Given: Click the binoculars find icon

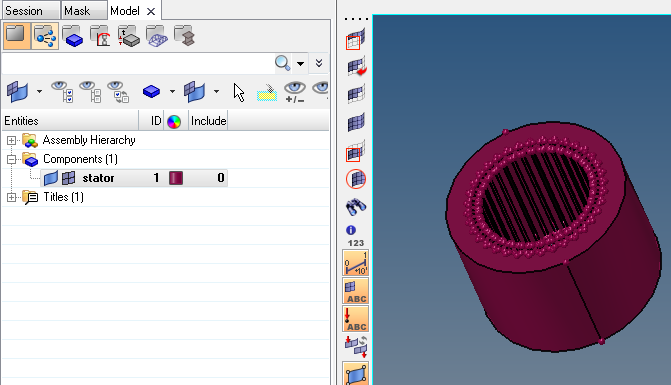Looking at the screenshot, I should coord(356,207).
